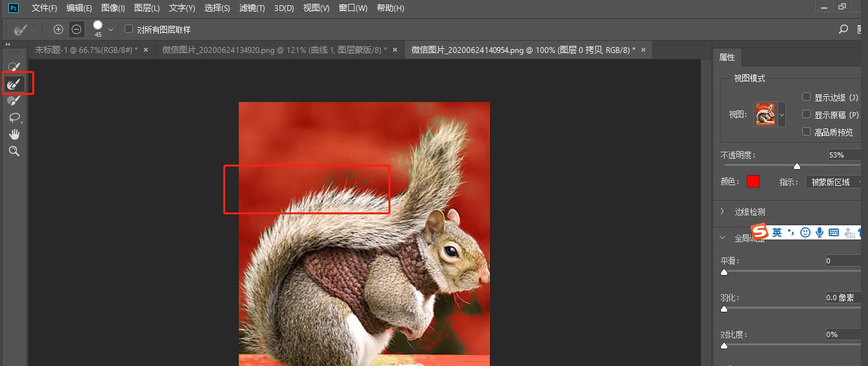Close the 未标题-1 document tab

click(x=146, y=49)
